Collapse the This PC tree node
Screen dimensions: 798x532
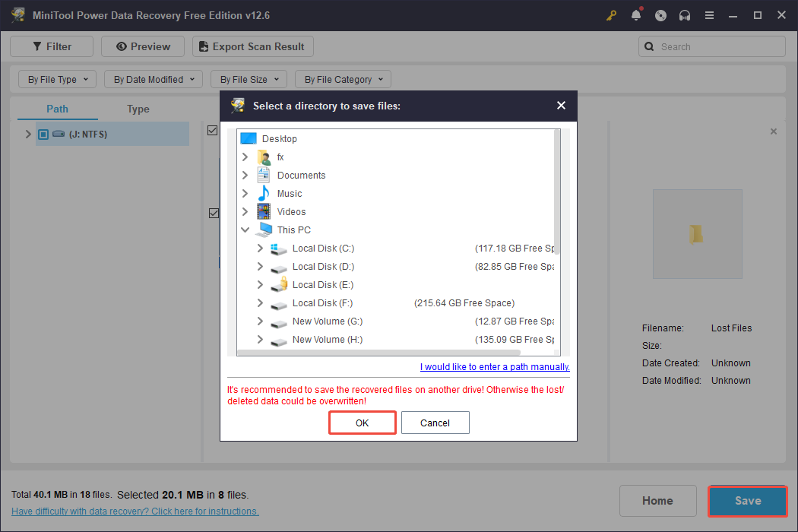click(245, 230)
